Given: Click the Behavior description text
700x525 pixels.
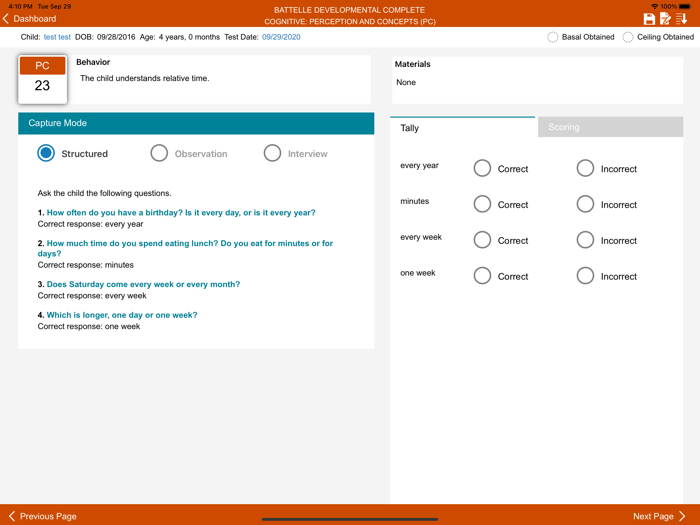Looking at the screenshot, I should 145,78.
